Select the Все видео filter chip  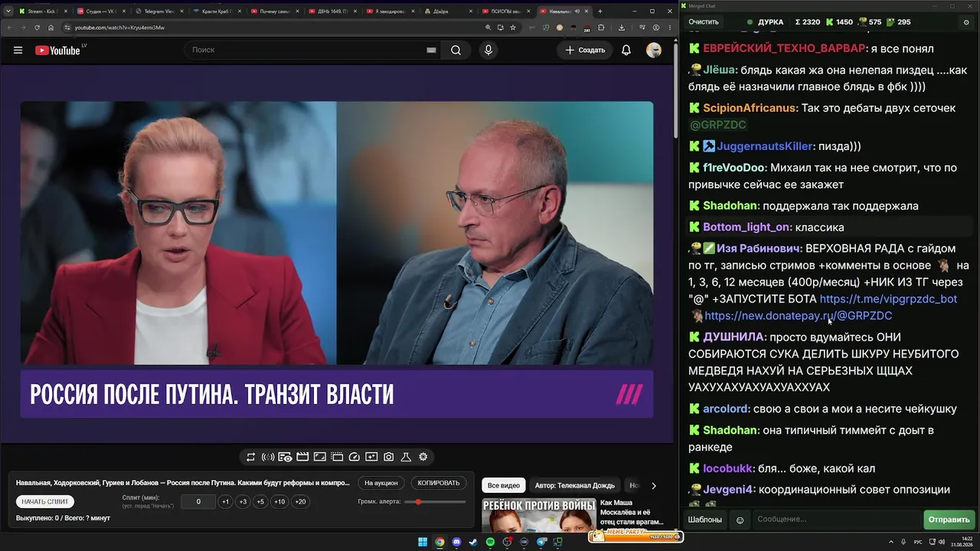[504, 485]
